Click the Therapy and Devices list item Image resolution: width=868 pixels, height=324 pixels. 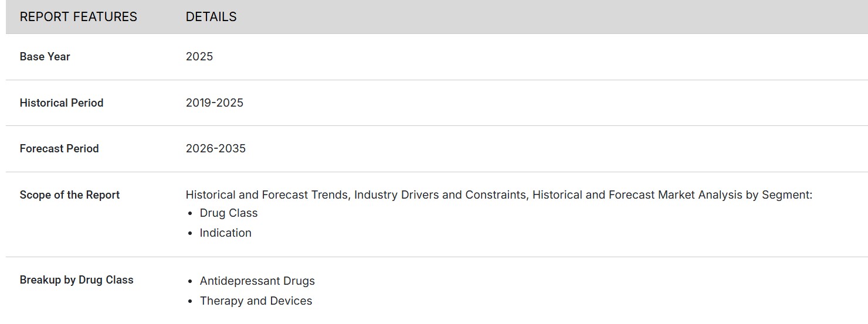(256, 301)
